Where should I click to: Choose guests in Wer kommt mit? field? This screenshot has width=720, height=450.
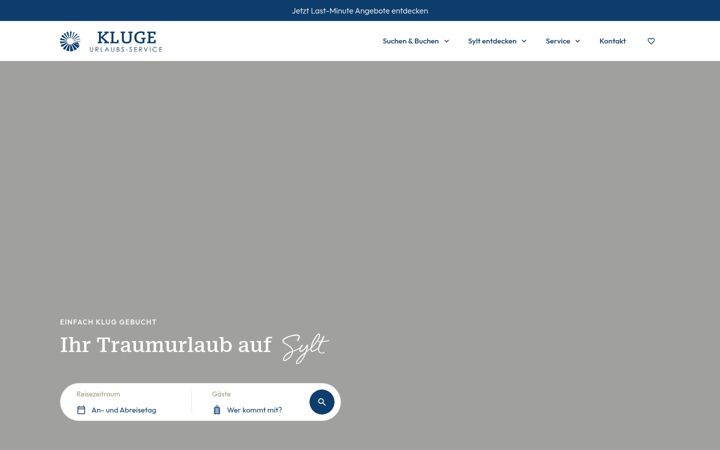[x=254, y=410]
